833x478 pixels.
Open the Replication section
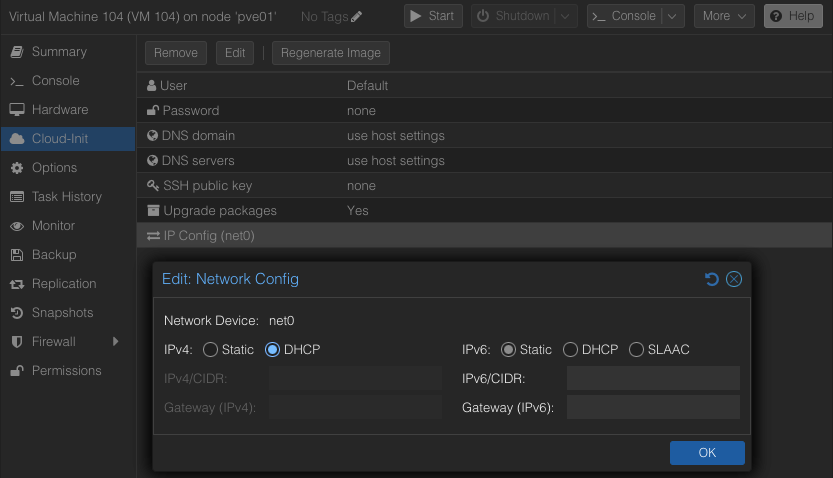pos(64,284)
